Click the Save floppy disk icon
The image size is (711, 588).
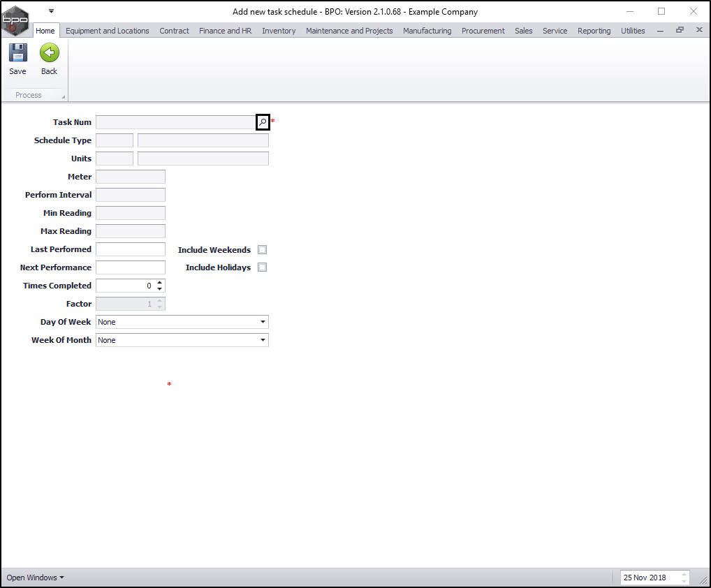click(18, 52)
